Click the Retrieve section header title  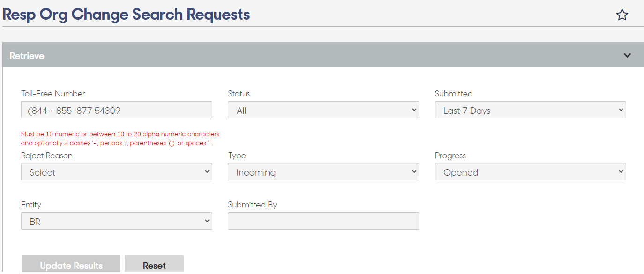click(x=27, y=56)
